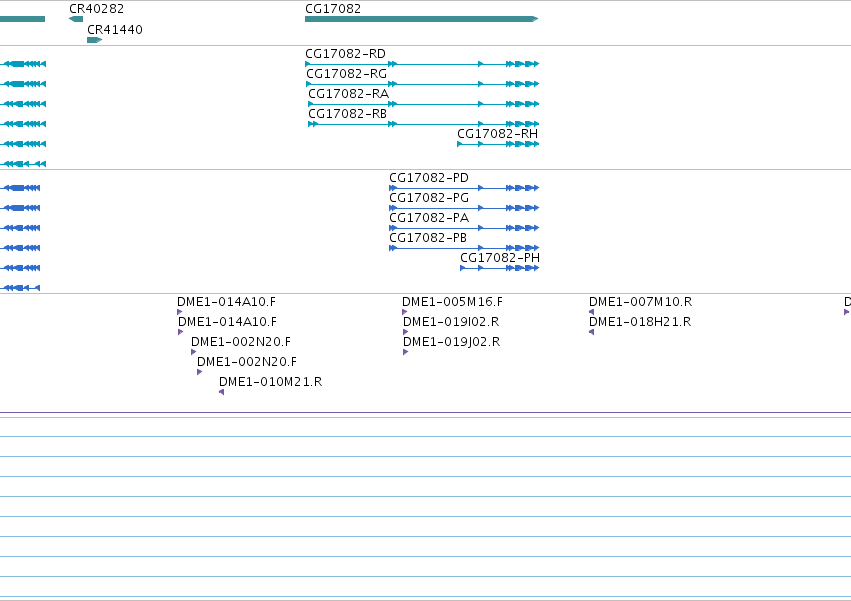This screenshot has width=851, height=601.
Task: Click the arrow marker under DME1-019J02.R
Action: pyautogui.click(x=405, y=352)
